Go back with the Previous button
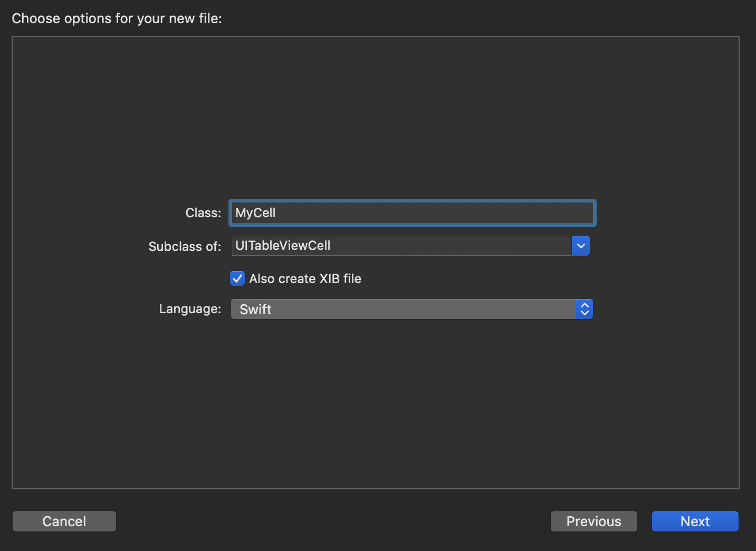Screen dimensions: 756x551 coord(594,521)
